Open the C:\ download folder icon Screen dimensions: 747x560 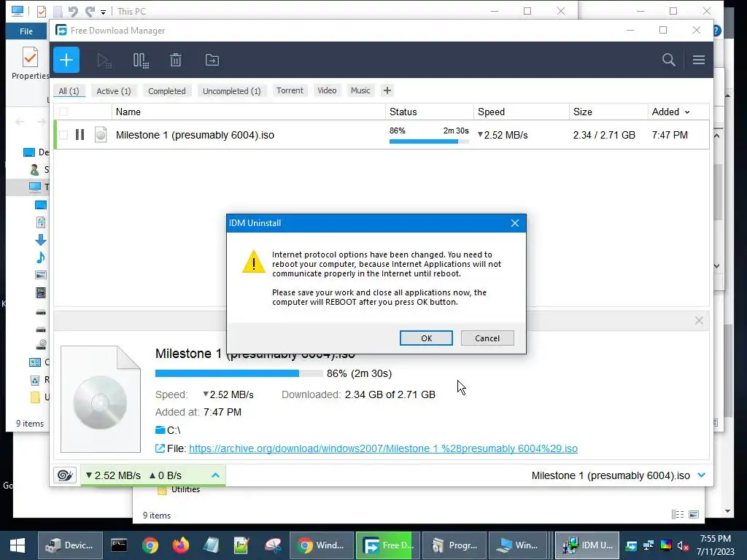160,430
